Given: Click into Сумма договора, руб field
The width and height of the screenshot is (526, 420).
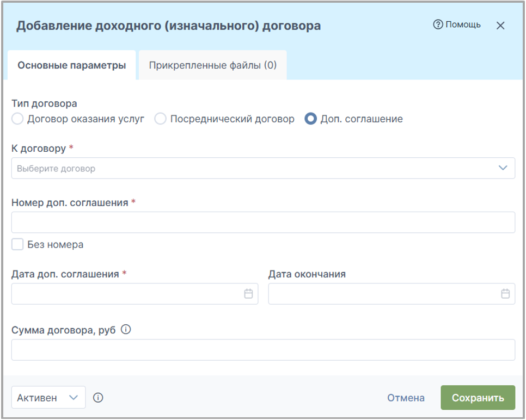Looking at the screenshot, I should coord(263,350).
